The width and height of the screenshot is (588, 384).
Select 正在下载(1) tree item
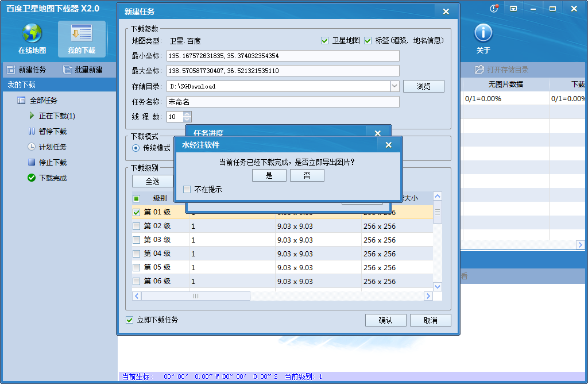[x=52, y=116]
